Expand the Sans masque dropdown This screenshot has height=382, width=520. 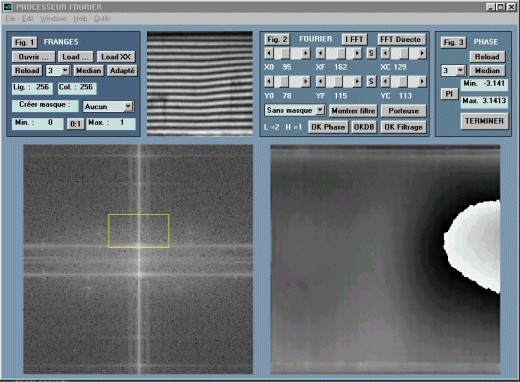[295, 110]
